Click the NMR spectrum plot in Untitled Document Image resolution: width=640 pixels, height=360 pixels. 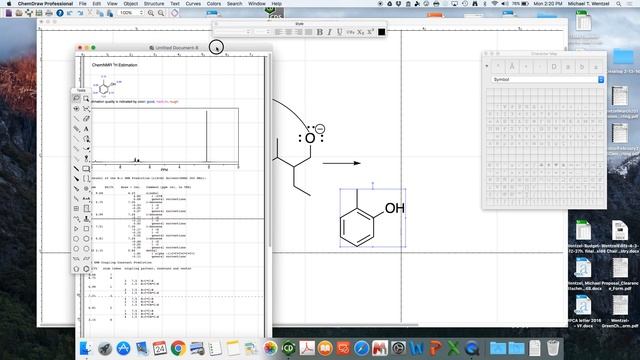(164, 137)
